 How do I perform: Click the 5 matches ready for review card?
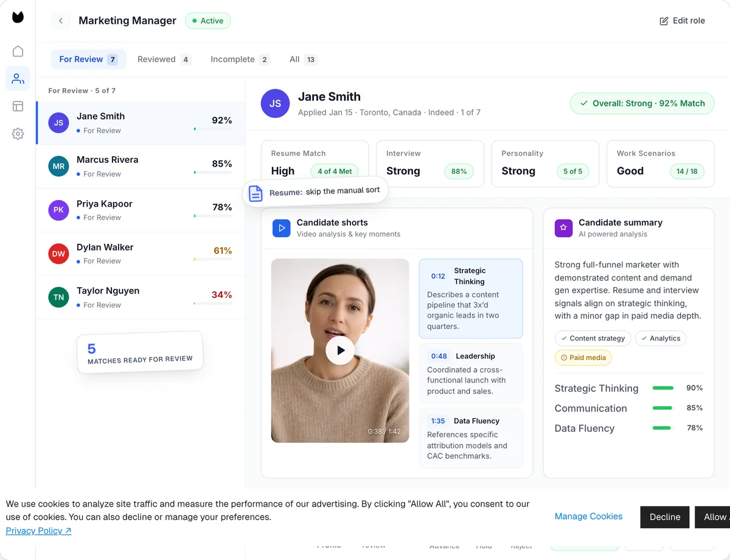(140, 352)
